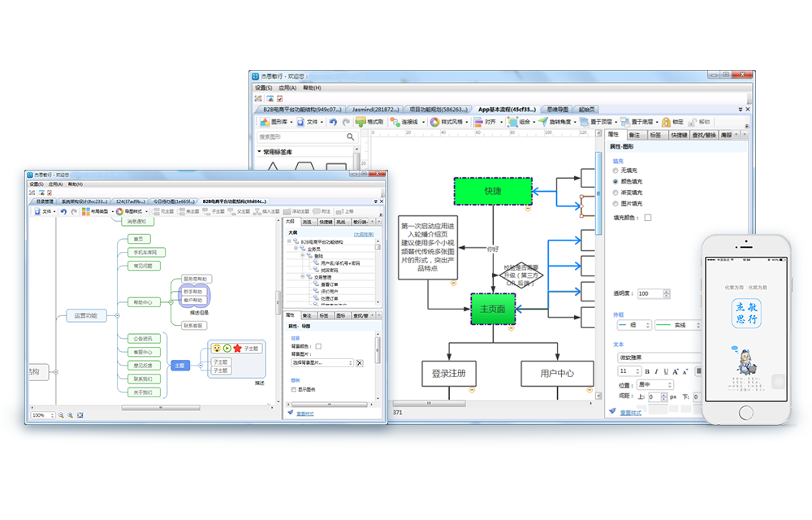Click zoom in magnifier in mind map
812x520 pixels.
pos(71,415)
